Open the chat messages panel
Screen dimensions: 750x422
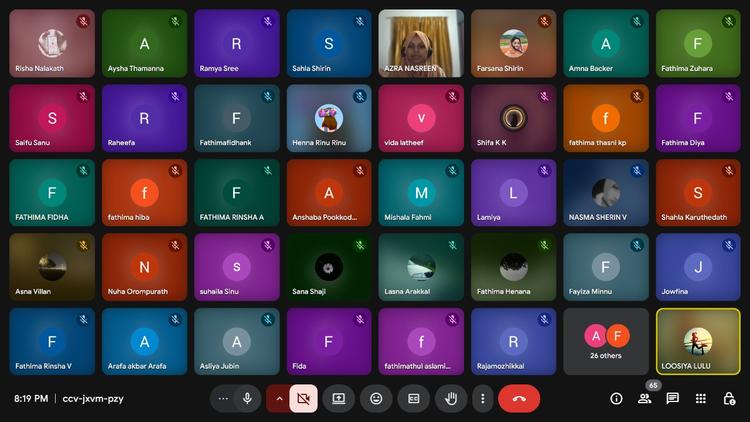pos(672,398)
